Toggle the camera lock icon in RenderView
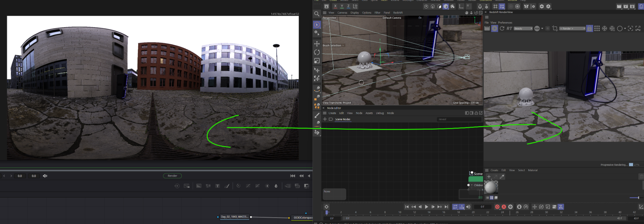This screenshot has height=224, width=644. (589, 28)
